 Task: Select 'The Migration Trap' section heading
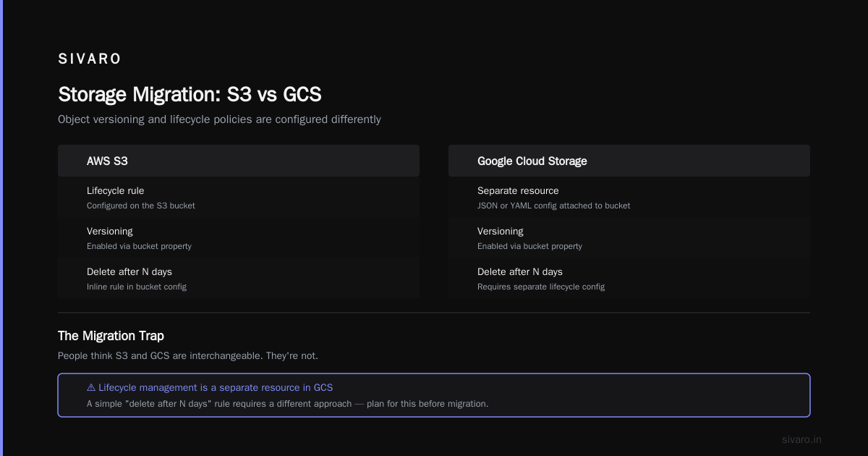(x=111, y=336)
